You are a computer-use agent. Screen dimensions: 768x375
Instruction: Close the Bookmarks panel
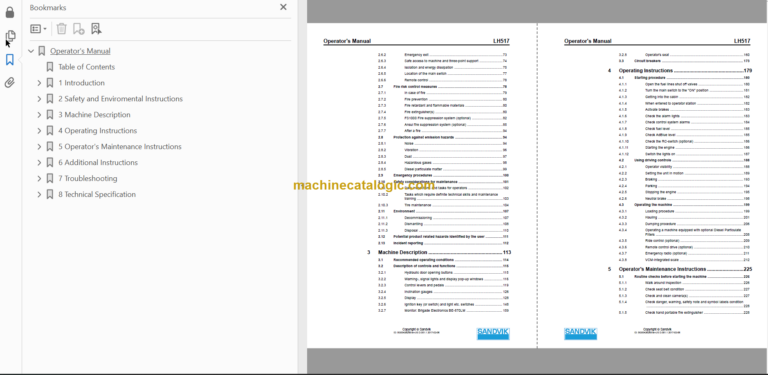283,7
